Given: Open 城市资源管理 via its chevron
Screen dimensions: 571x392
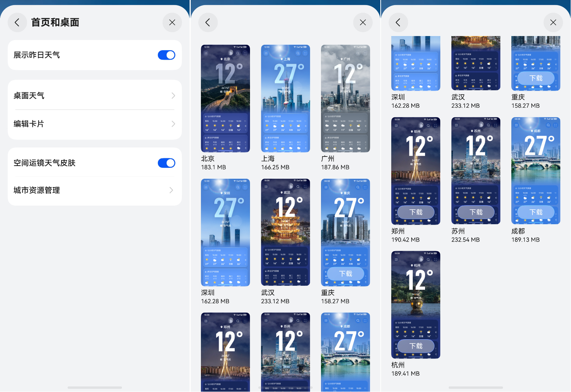Looking at the screenshot, I should point(171,190).
